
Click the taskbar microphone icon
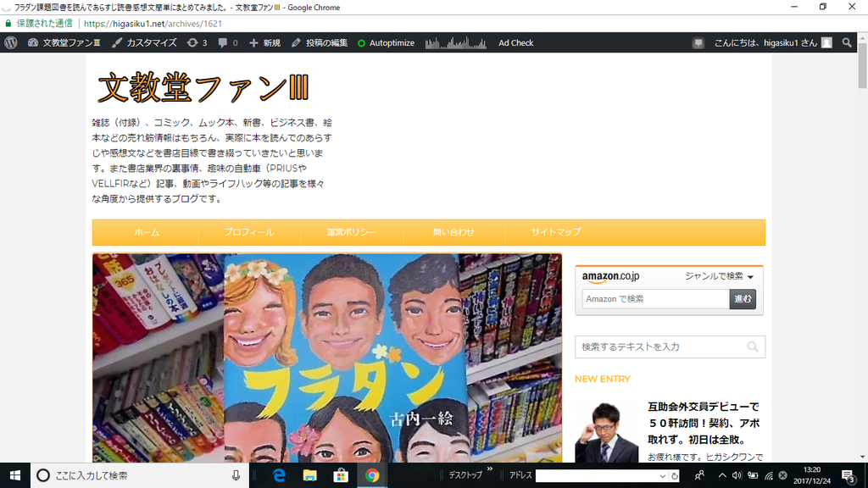click(236, 475)
